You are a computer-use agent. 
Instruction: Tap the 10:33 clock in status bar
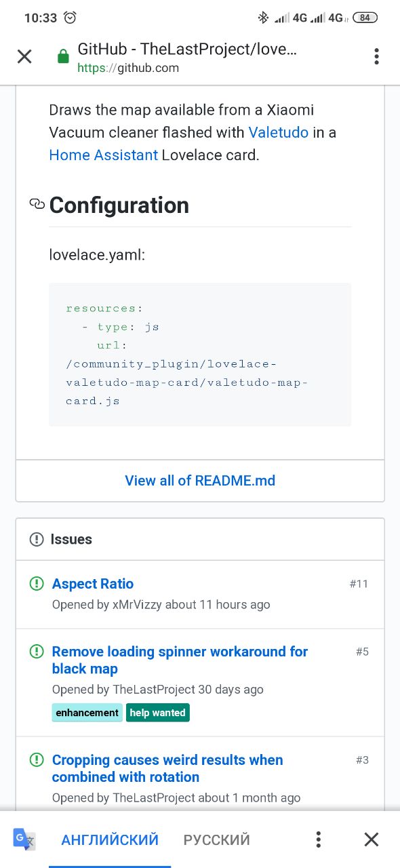tap(41, 18)
